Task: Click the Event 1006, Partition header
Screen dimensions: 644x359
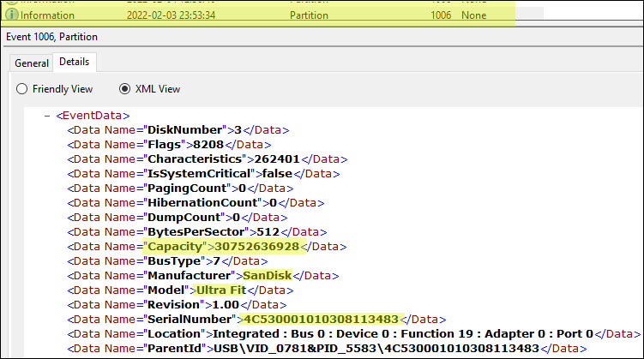Action: pyautogui.click(x=52, y=36)
